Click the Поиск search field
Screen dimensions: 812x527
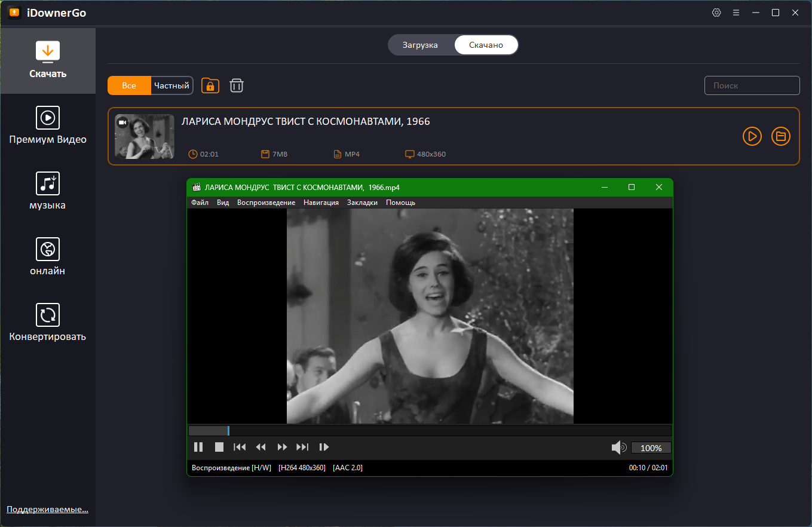click(x=752, y=85)
